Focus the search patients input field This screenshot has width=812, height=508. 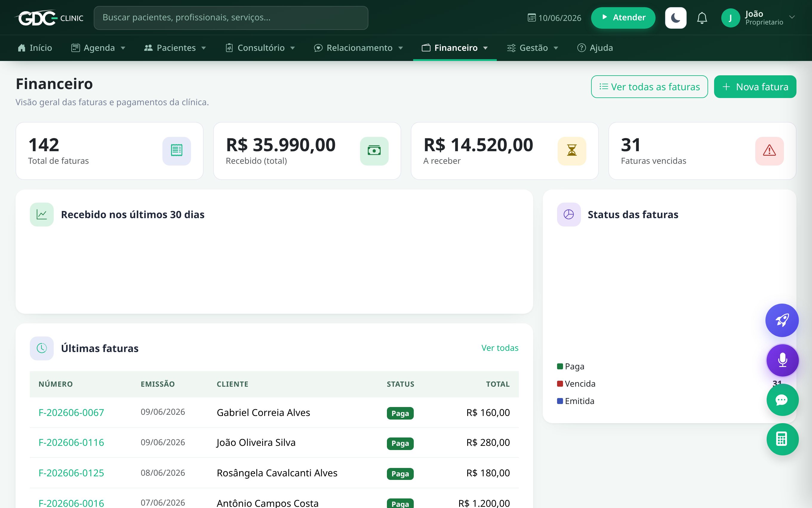point(231,17)
